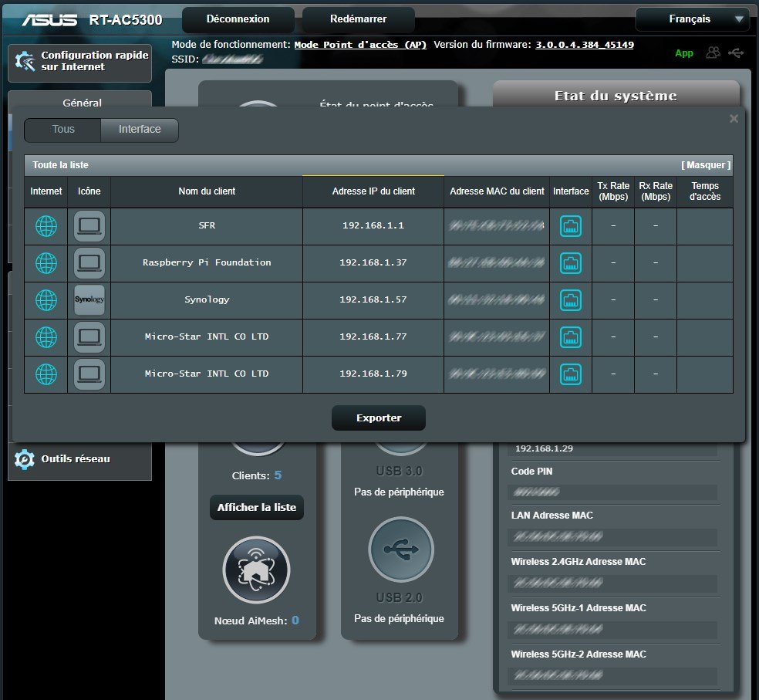Click IP address 192.168.1.1

tap(373, 225)
